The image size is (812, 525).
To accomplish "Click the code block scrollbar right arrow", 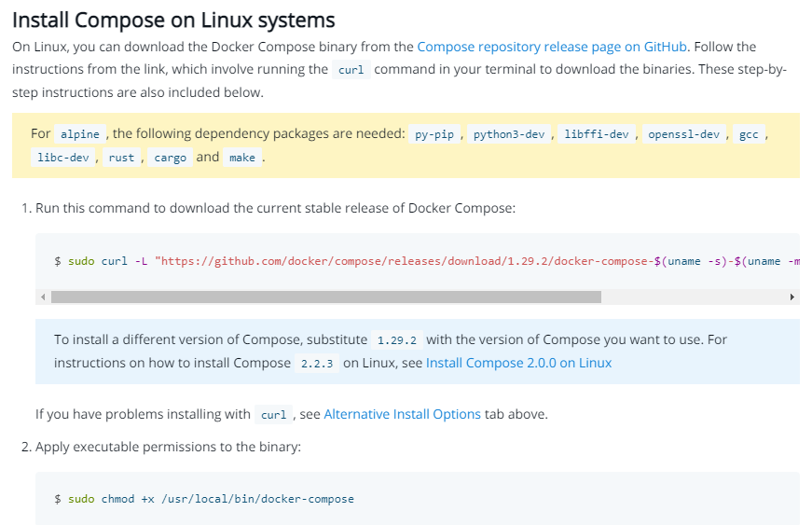I will [791, 297].
